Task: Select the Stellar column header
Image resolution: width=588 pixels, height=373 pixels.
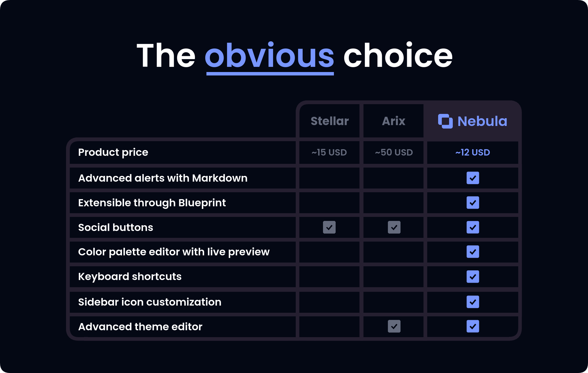Action: click(330, 121)
